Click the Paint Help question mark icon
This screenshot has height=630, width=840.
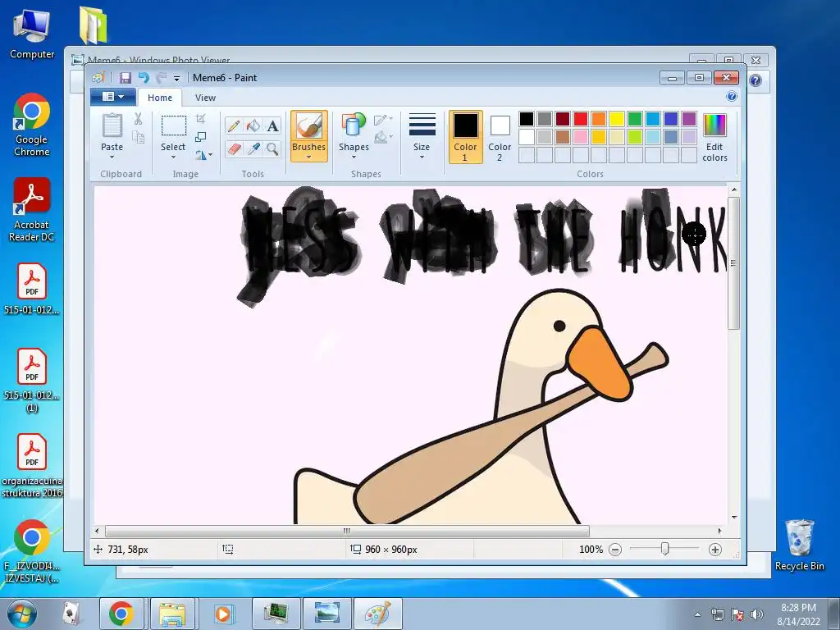pyautogui.click(x=731, y=97)
